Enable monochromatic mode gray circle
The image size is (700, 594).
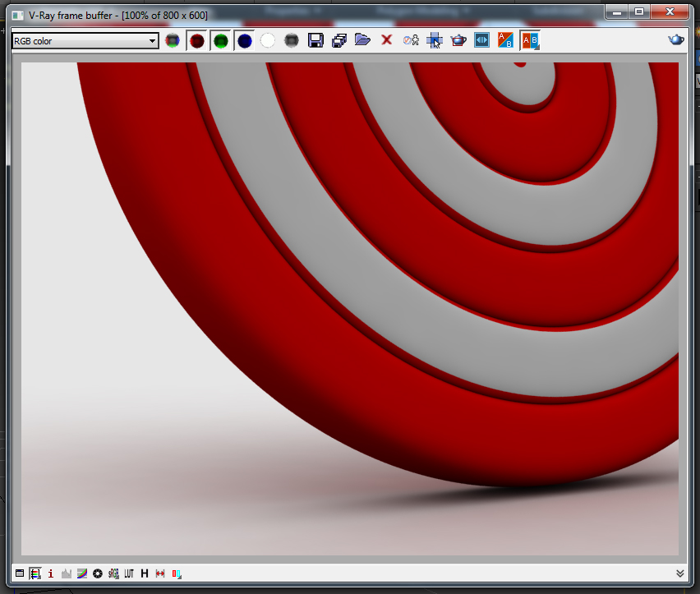pos(291,41)
